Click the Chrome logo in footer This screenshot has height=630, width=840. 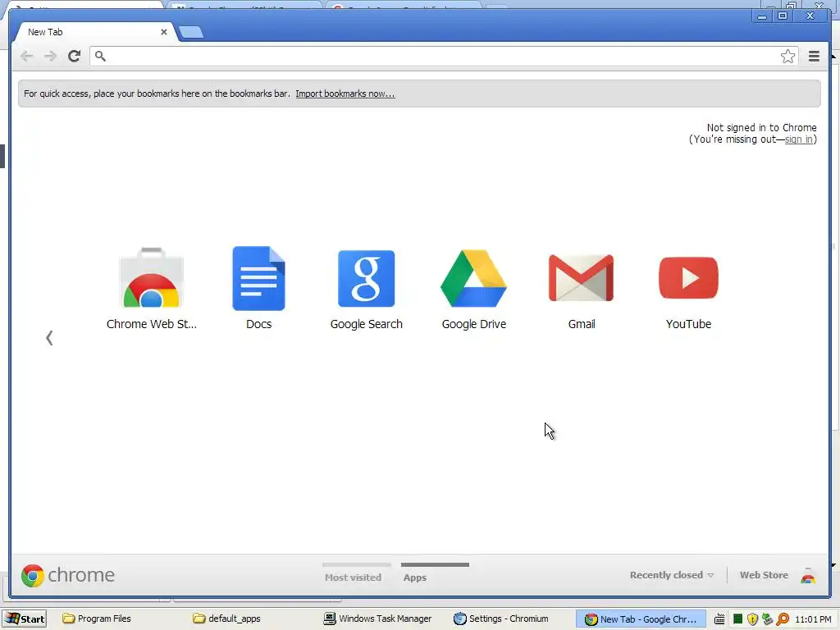tap(68, 575)
